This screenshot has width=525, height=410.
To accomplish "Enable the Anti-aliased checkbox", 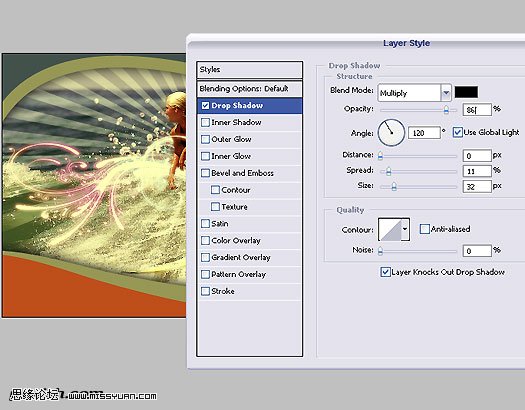I will point(425,229).
